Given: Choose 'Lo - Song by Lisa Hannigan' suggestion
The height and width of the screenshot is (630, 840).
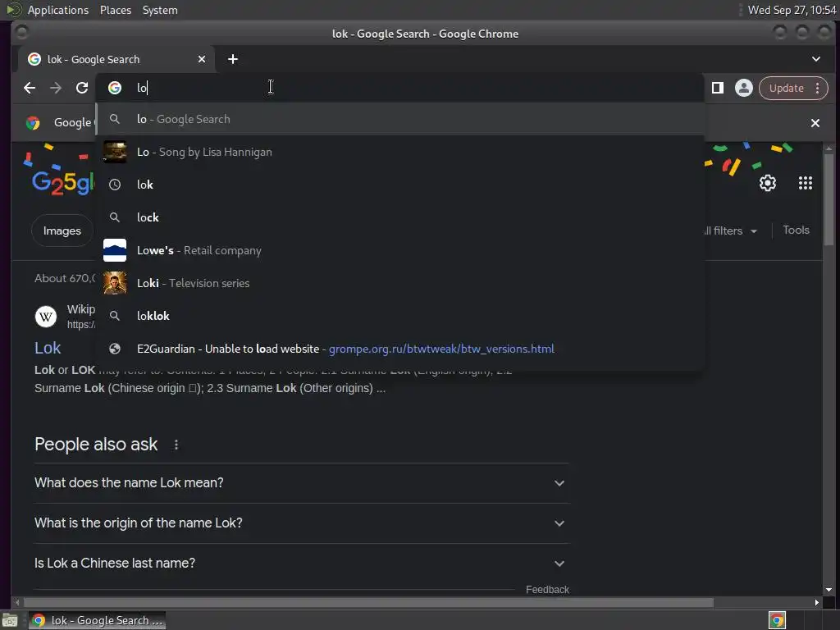Looking at the screenshot, I should click(400, 152).
